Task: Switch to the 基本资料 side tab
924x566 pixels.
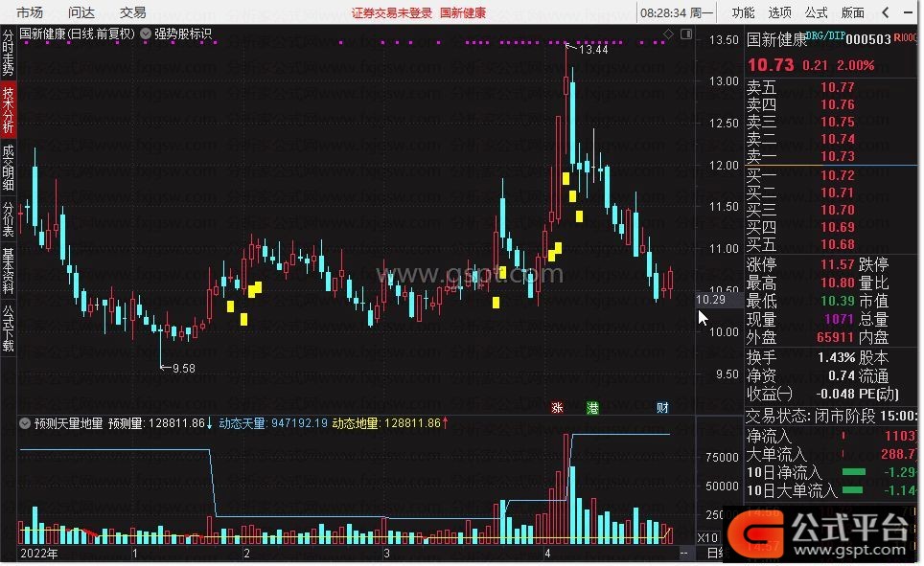Action: [9, 270]
